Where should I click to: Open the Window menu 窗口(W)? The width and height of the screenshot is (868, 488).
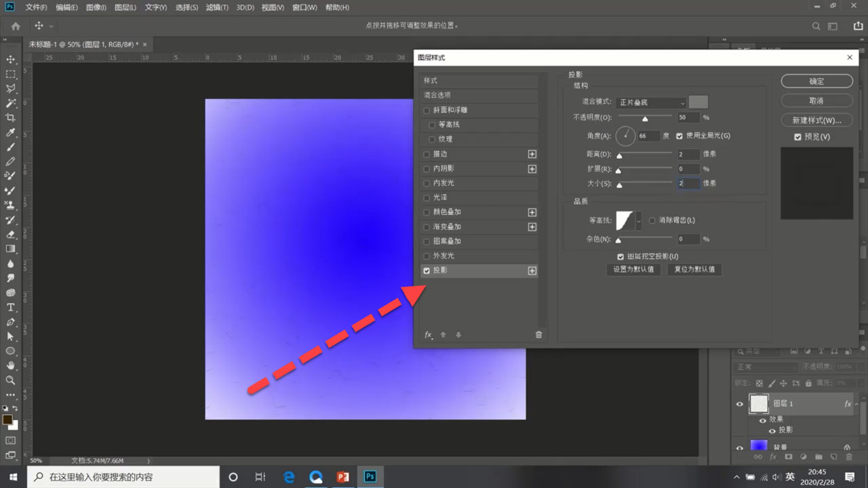pyautogui.click(x=304, y=7)
